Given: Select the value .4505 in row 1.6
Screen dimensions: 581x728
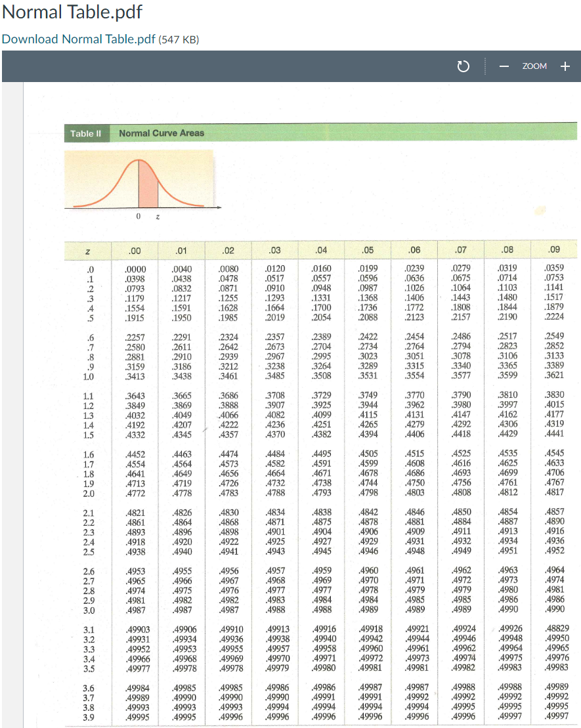Looking at the screenshot, I should pos(368,454).
